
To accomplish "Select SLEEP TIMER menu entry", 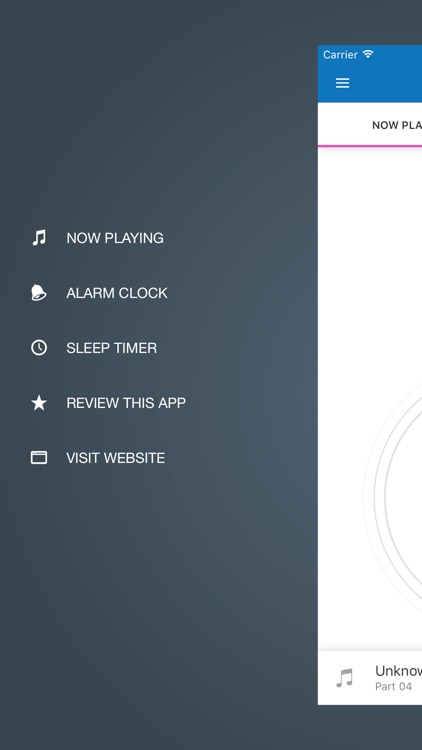I will pyautogui.click(x=111, y=348).
